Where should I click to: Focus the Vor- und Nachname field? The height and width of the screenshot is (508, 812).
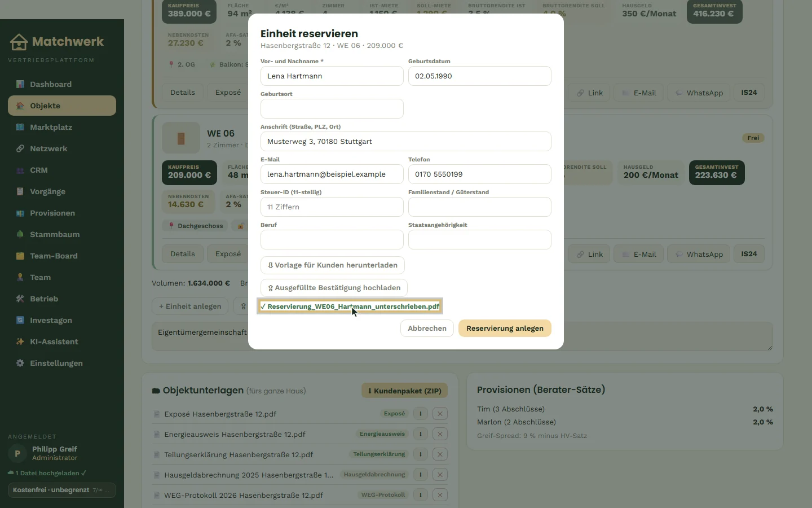pos(332,76)
